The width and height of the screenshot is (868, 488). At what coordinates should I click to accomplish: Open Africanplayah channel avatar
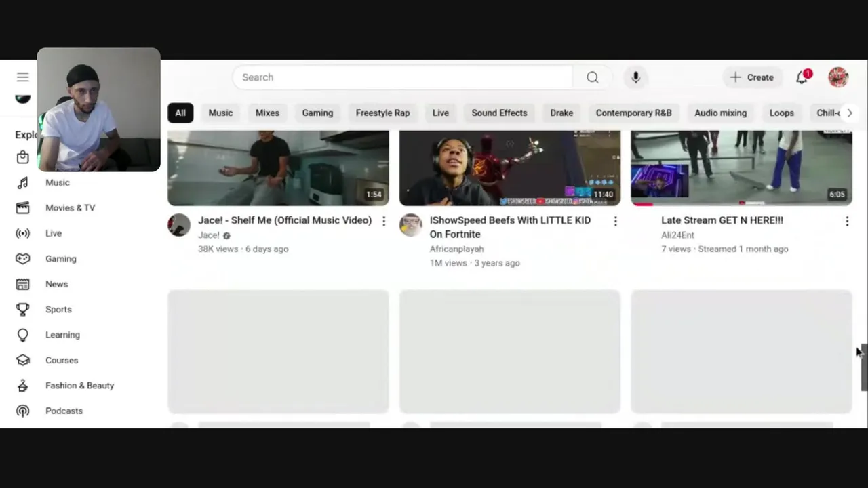point(410,225)
